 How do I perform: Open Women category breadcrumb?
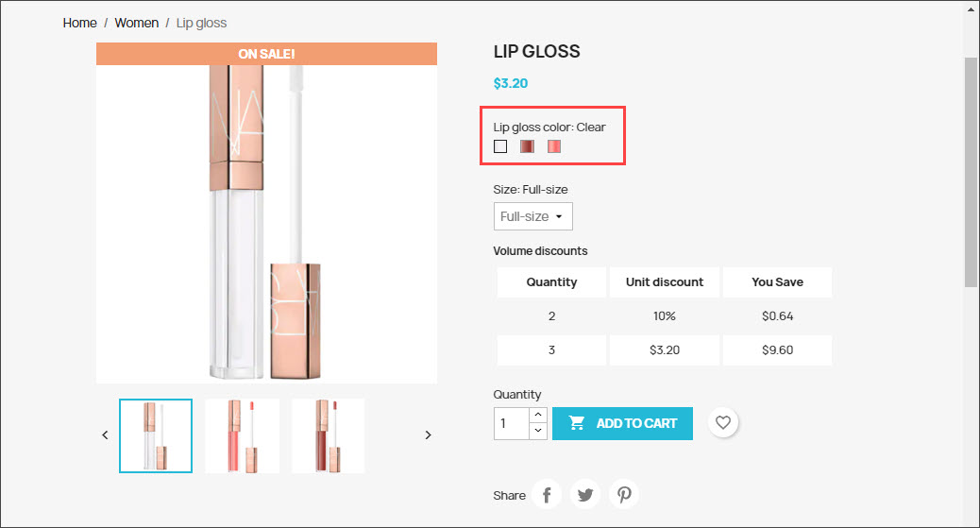tap(137, 23)
